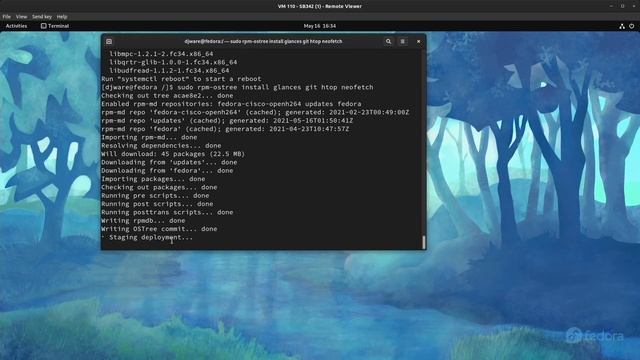Click the new tab icon in terminal header
Image resolution: width=640 pixels, height=360 pixels.
(x=109, y=41)
